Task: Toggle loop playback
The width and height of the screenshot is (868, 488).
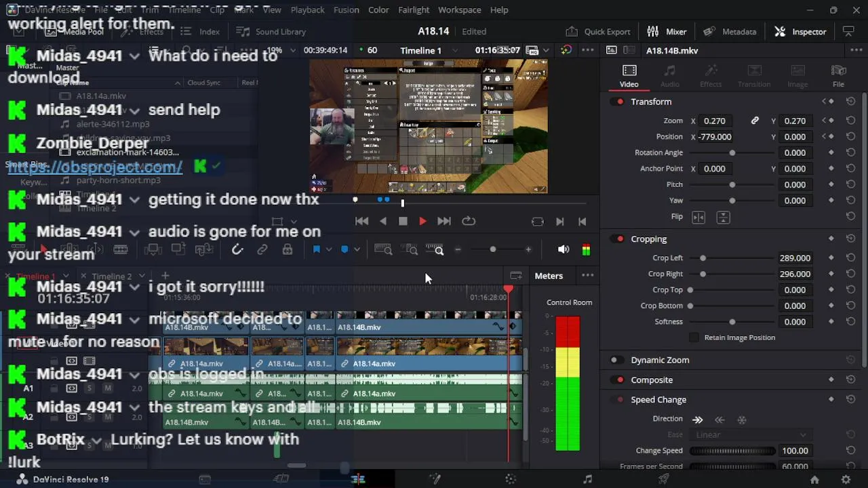Action: pyautogui.click(x=469, y=221)
